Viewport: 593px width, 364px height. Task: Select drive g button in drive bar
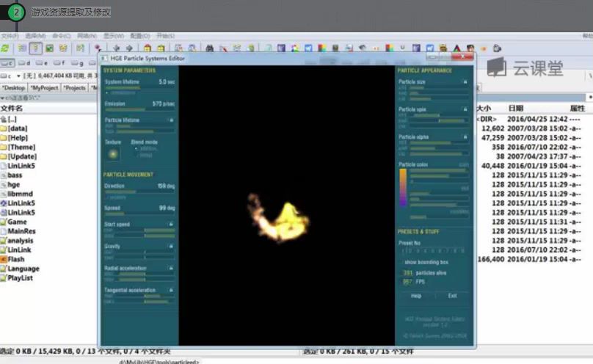click(x=77, y=63)
